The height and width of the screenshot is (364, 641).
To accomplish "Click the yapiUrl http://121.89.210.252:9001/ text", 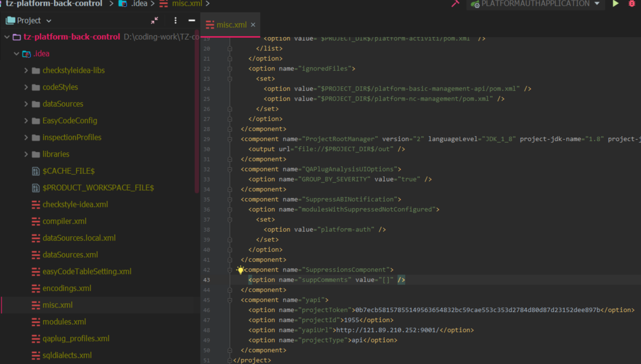I will [x=388, y=330].
